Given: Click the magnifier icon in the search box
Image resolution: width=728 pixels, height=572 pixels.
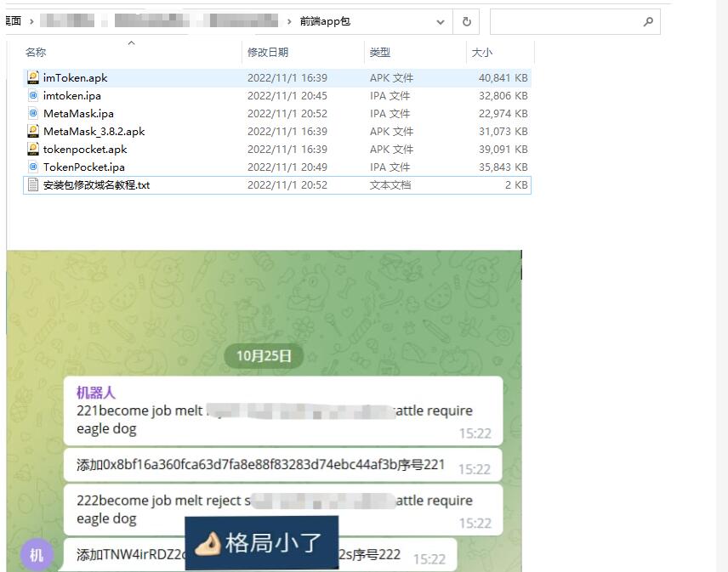Looking at the screenshot, I should pyautogui.click(x=648, y=21).
